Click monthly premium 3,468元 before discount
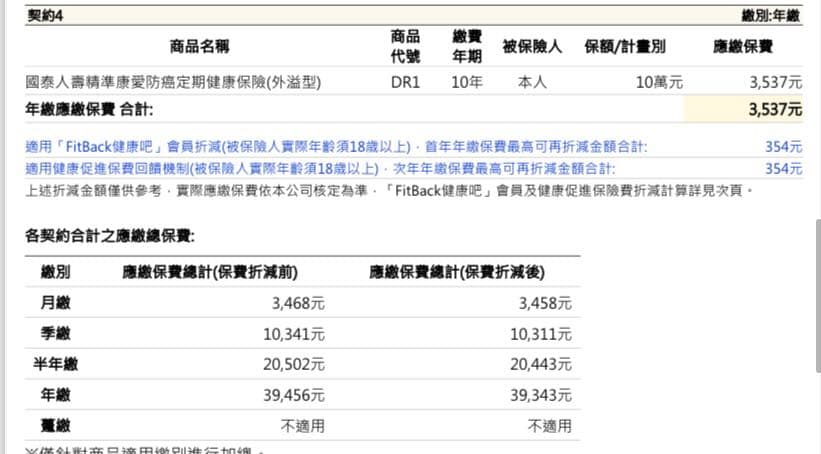The width and height of the screenshot is (821, 454). 298,303
